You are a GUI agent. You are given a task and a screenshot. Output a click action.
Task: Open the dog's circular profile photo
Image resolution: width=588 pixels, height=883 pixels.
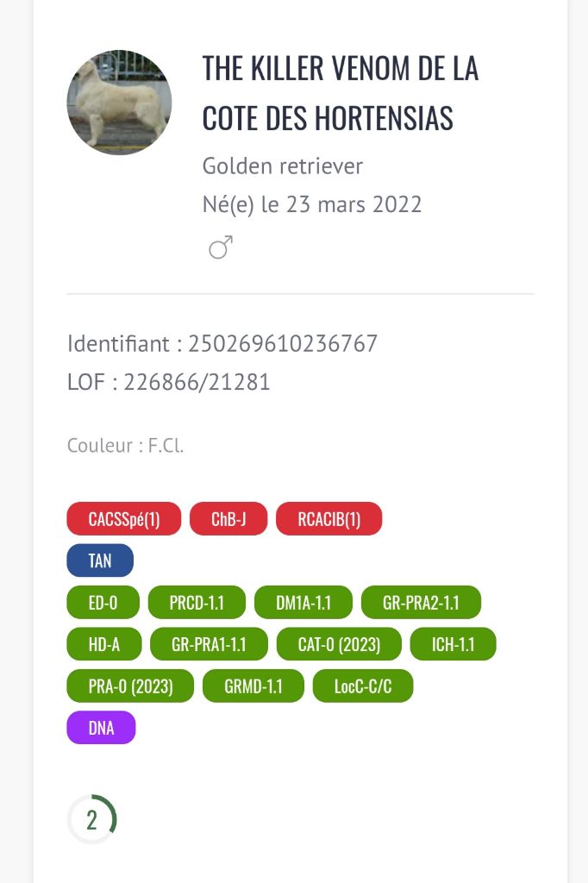point(119,103)
